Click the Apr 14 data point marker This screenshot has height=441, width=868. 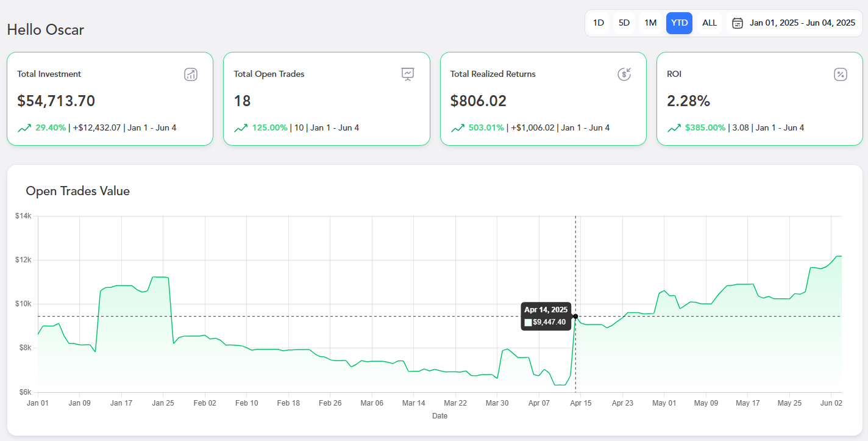[x=575, y=316]
